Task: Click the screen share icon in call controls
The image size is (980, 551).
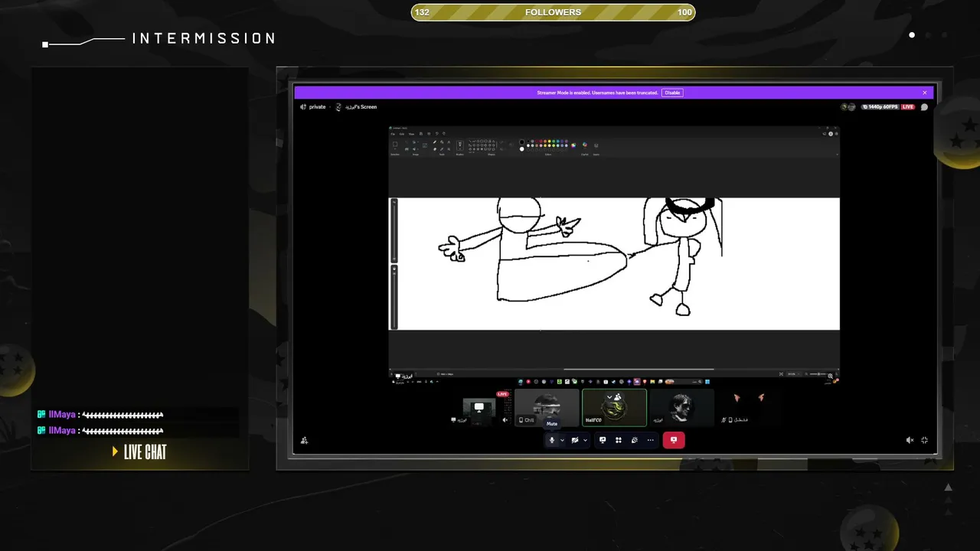Action: (x=603, y=440)
